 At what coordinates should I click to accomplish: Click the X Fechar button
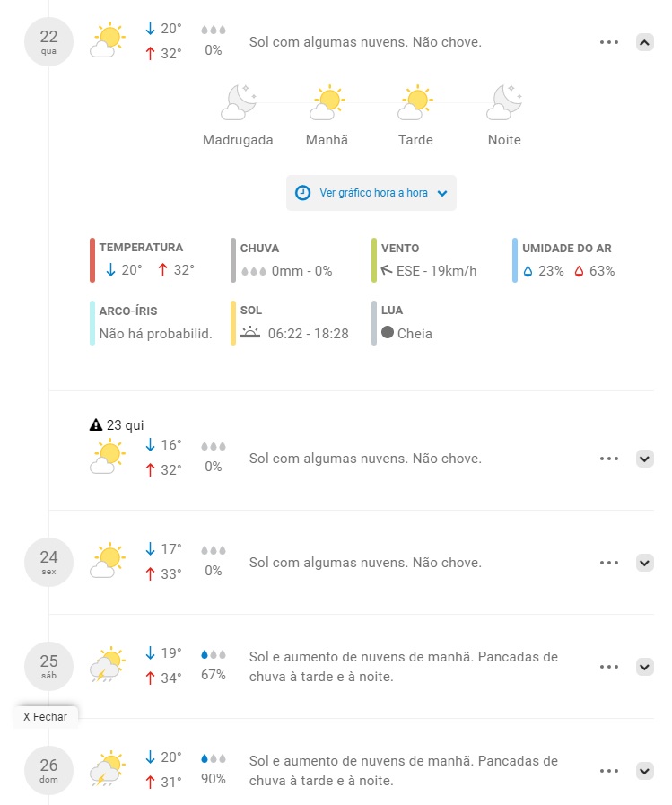click(x=46, y=717)
